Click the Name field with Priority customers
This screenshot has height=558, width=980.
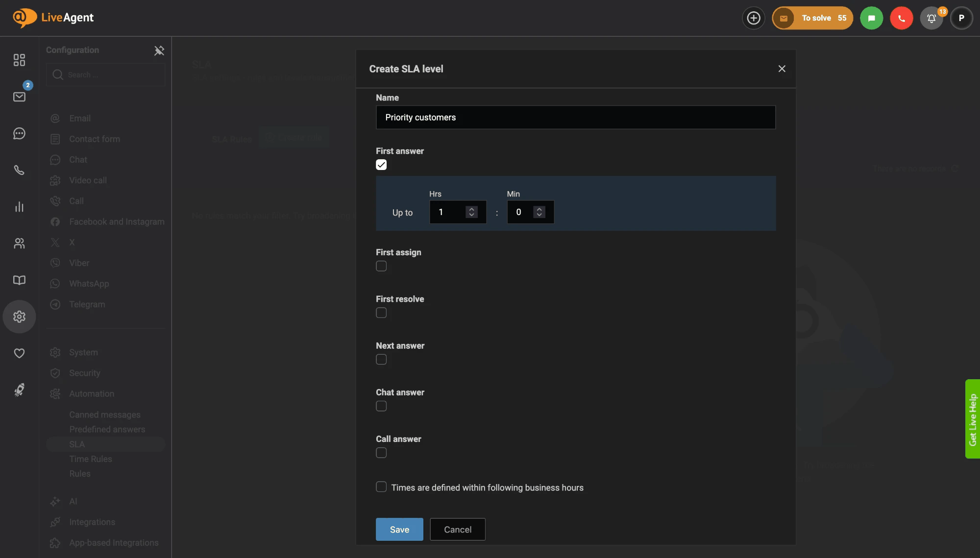tap(575, 118)
